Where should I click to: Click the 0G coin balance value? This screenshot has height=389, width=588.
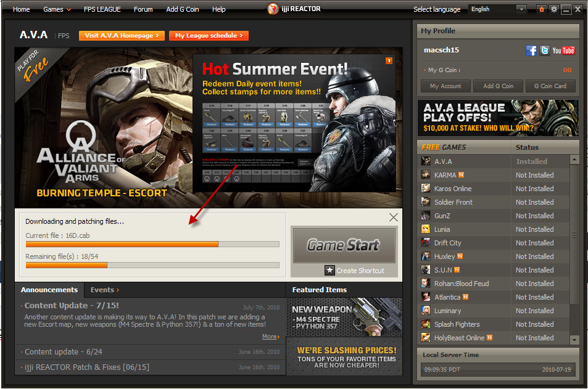(x=567, y=70)
